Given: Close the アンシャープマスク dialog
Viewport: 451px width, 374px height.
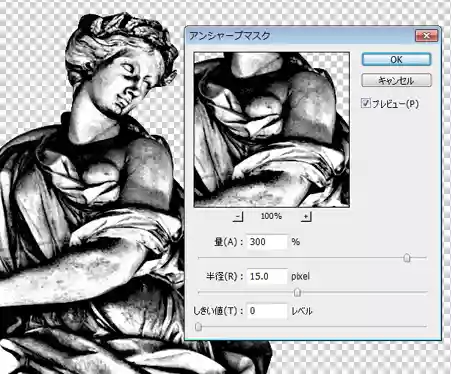Looking at the screenshot, I should [426, 36].
